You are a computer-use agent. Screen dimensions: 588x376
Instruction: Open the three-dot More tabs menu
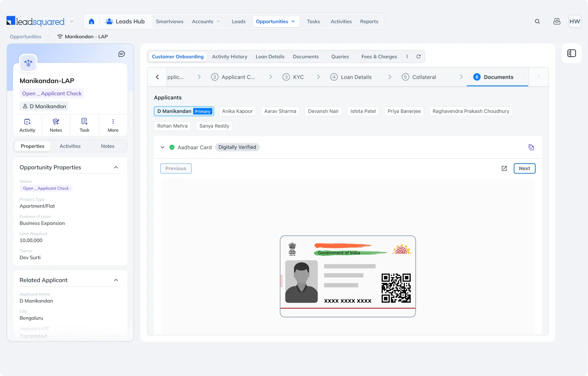pyautogui.click(x=407, y=57)
